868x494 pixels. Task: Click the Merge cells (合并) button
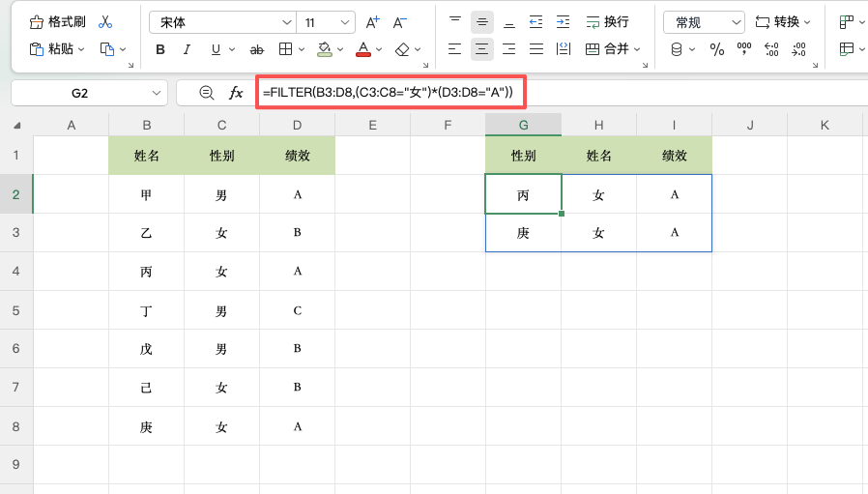click(607, 49)
